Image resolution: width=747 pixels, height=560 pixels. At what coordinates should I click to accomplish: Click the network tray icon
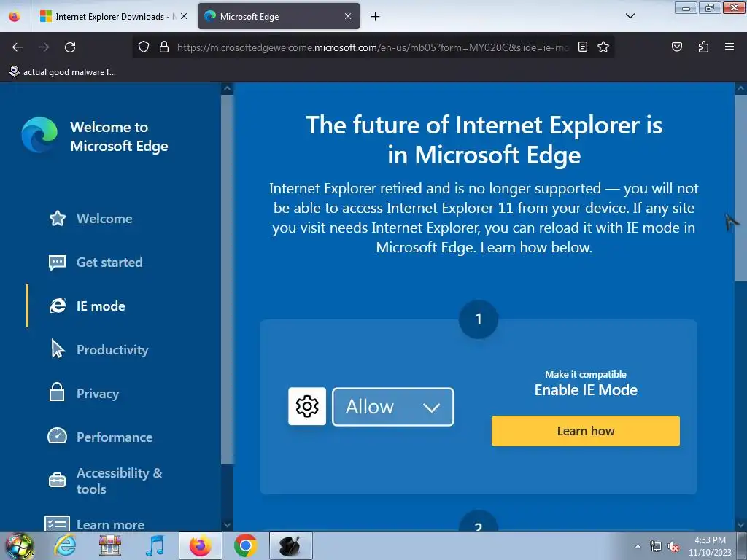click(656, 547)
